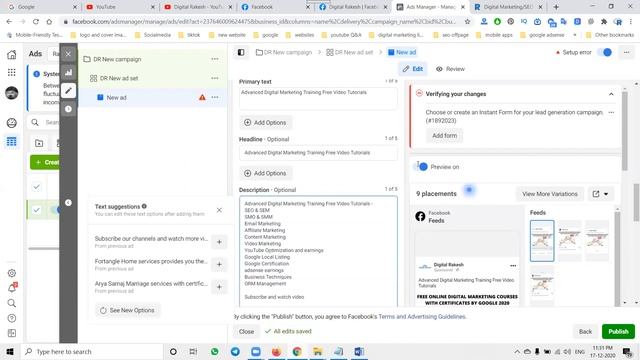Click View More Variations button

550,194
